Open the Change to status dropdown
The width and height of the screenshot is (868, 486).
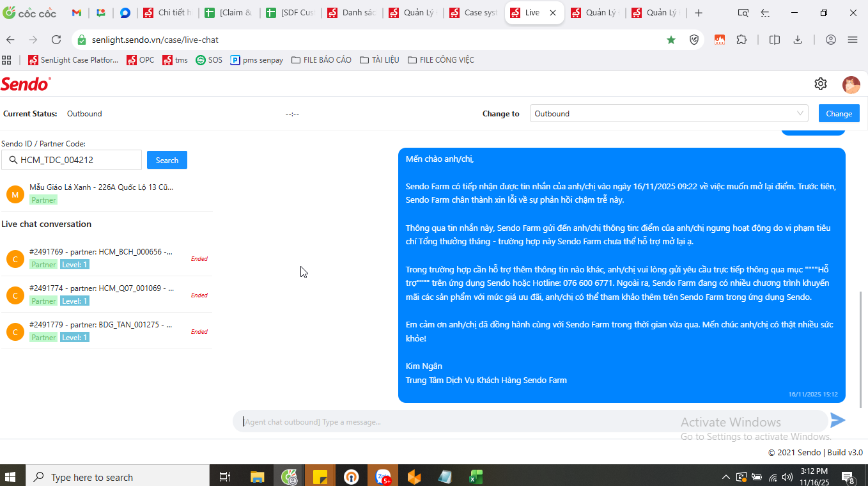[x=669, y=113]
